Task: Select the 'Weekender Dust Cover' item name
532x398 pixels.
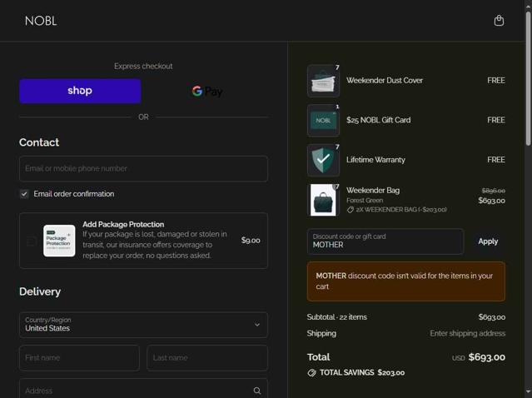Action: pos(385,81)
